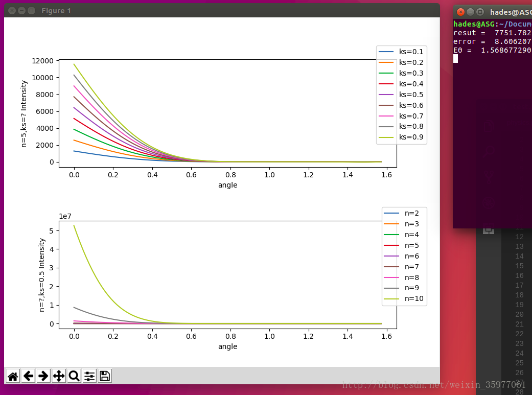Click the 12000 y-axis tick label
This screenshot has width=532, height=395.
coord(43,61)
